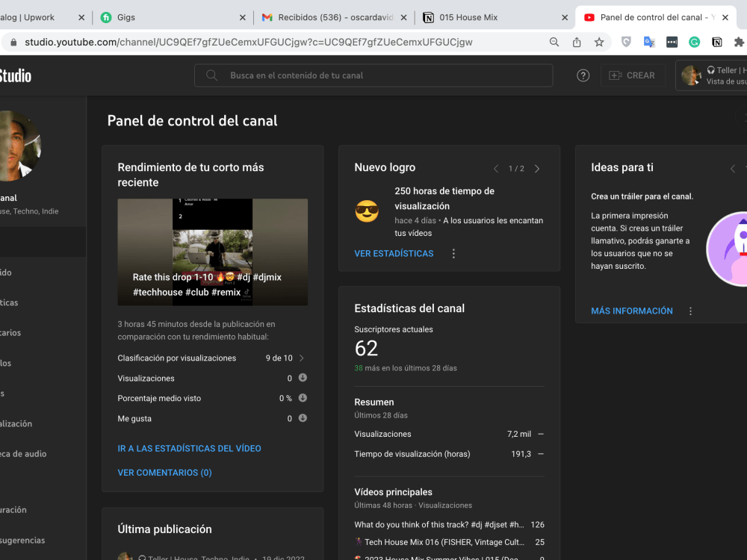Image resolution: width=747 pixels, height=560 pixels.
Task: Click '250 horas de tiempo de visualización' text
Action: pyautogui.click(x=444, y=199)
